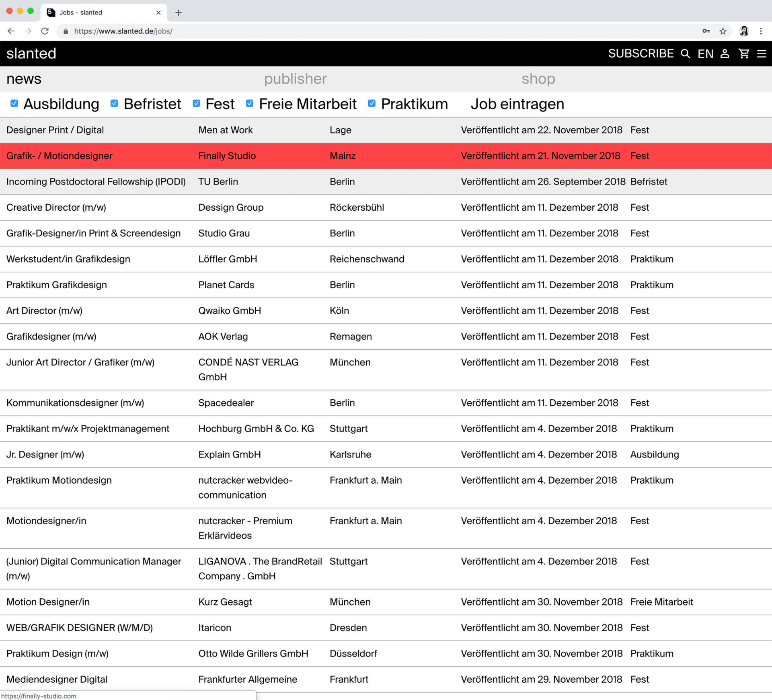772x700 pixels.
Task: Uncheck the Freie Mitarbeit filter checkbox
Action: pyautogui.click(x=250, y=103)
